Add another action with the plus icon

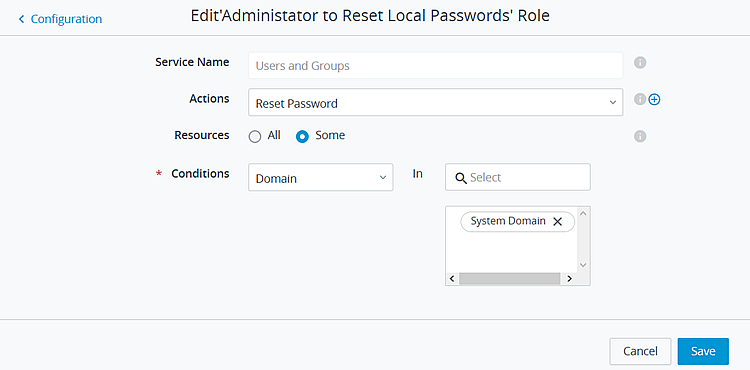pyautogui.click(x=654, y=99)
